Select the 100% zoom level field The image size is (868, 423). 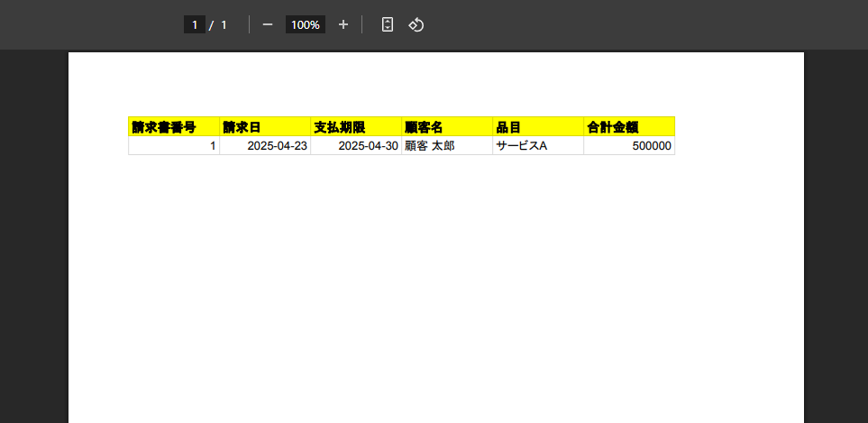coord(306,25)
